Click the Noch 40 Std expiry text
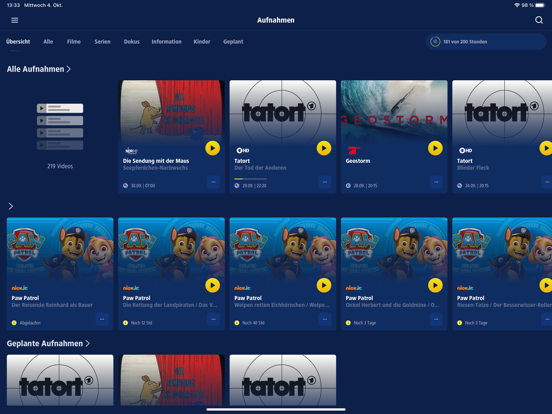Screen dimensions: 552x414 (x=253, y=323)
